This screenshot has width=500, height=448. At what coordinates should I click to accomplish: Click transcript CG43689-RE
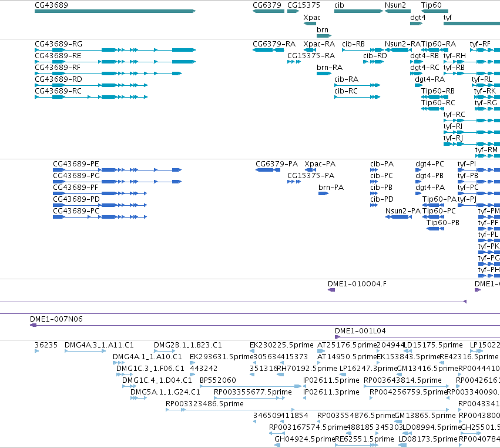tap(115, 62)
